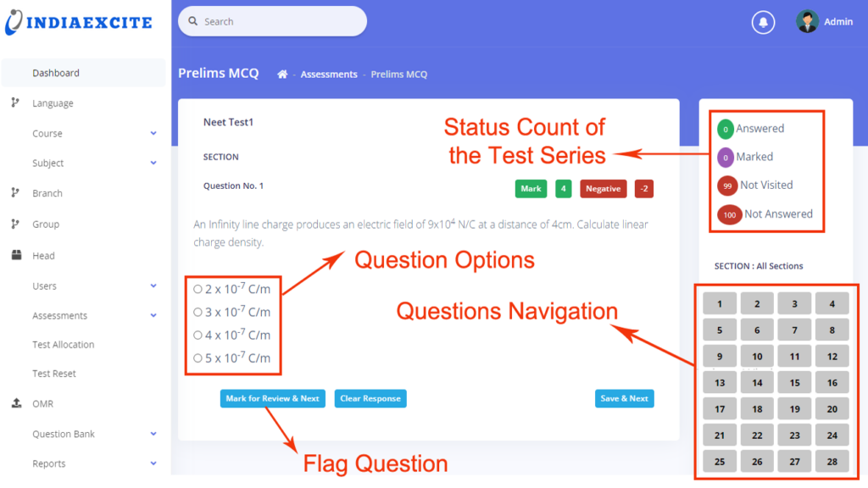
Task: Click the Language branch icon in sidebar
Action: coord(15,103)
